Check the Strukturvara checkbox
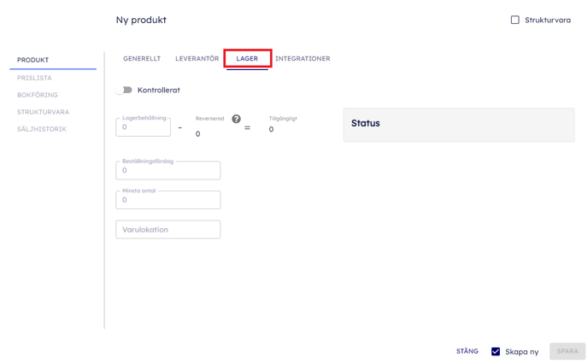The height and width of the screenshot is (364, 588). pyautogui.click(x=514, y=20)
